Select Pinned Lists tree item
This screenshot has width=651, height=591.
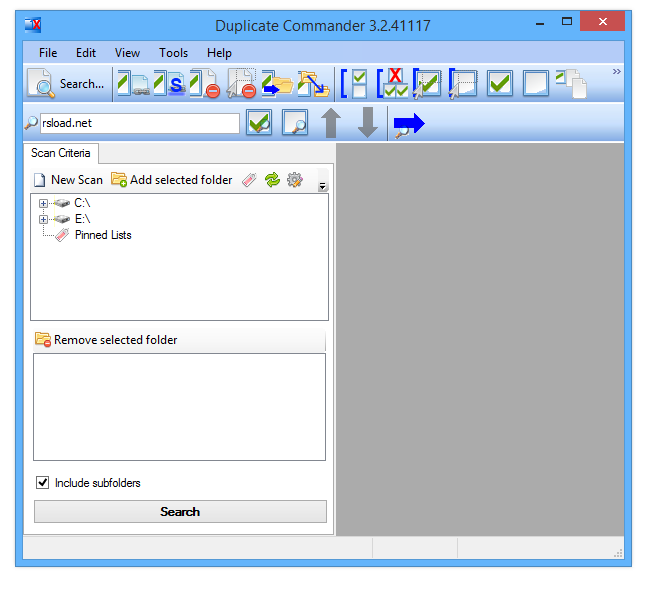click(103, 235)
